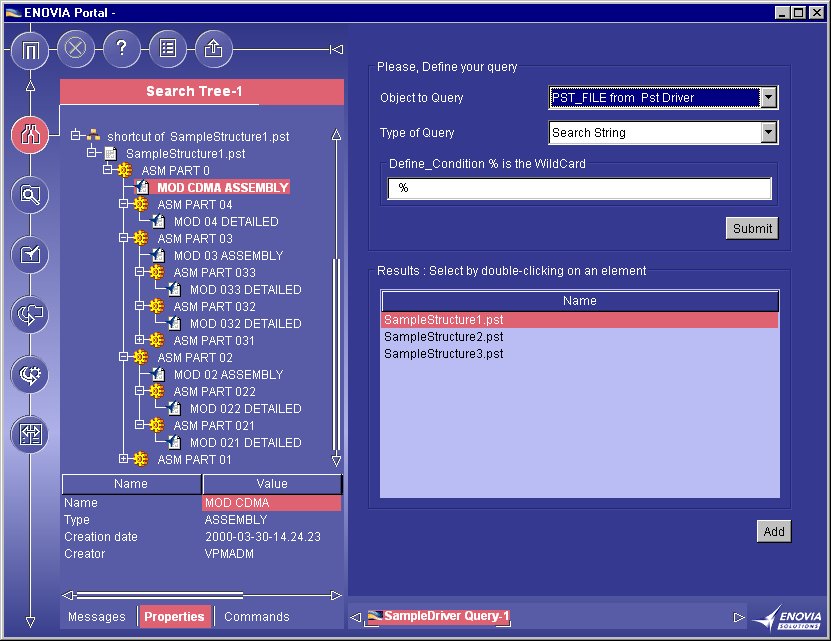The width and height of the screenshot is (831, 641).
Task: Select the red binoculars sidebar icon
Action: (x=30, y=135)
